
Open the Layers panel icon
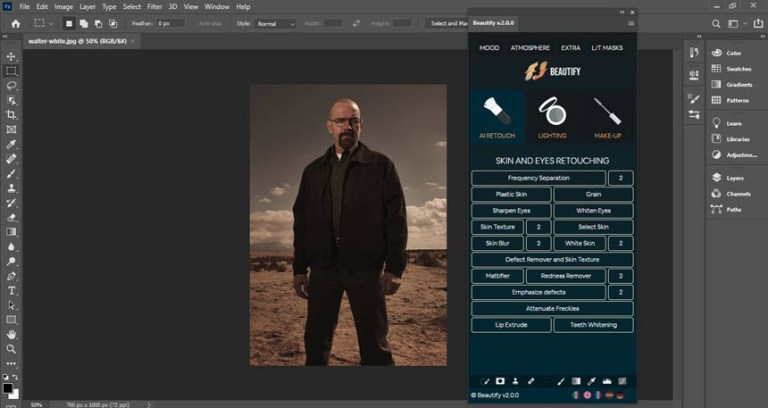pyautogui.click(x=717, y=177)
